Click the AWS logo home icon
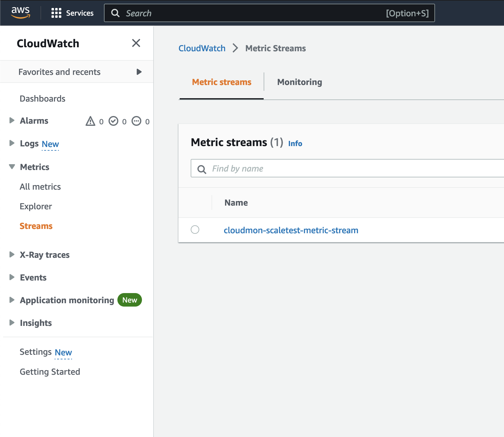504x437 pixels. coord(21,13)
